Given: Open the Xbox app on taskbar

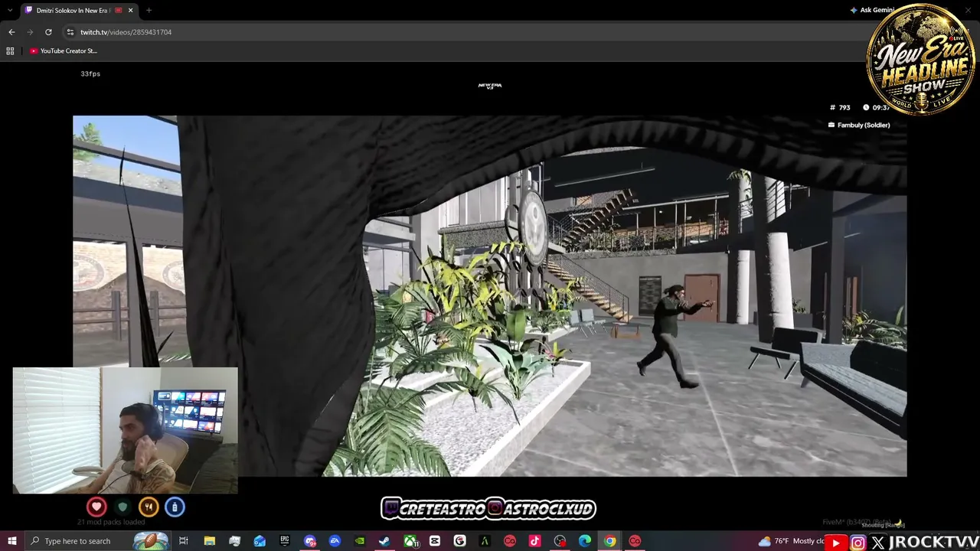Looking at the screenshot, I should pos(410,541).
